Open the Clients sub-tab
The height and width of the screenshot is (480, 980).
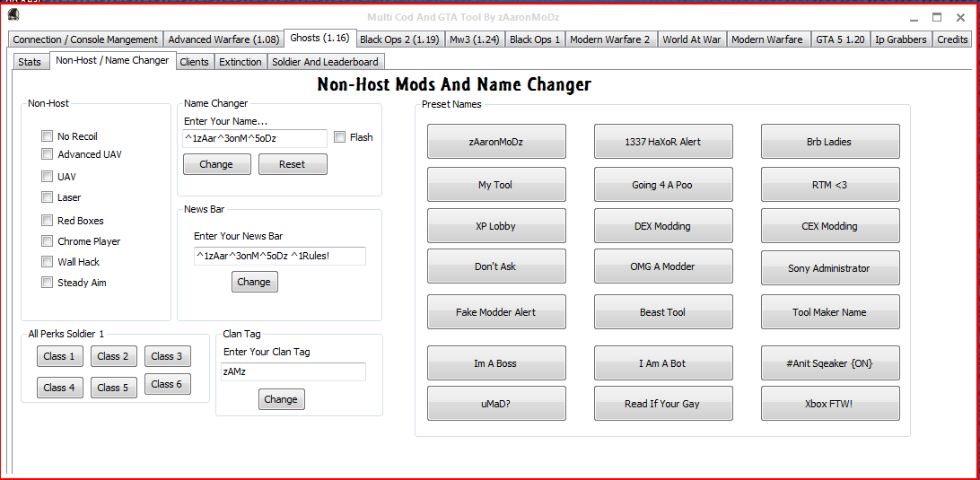point(195,62)
